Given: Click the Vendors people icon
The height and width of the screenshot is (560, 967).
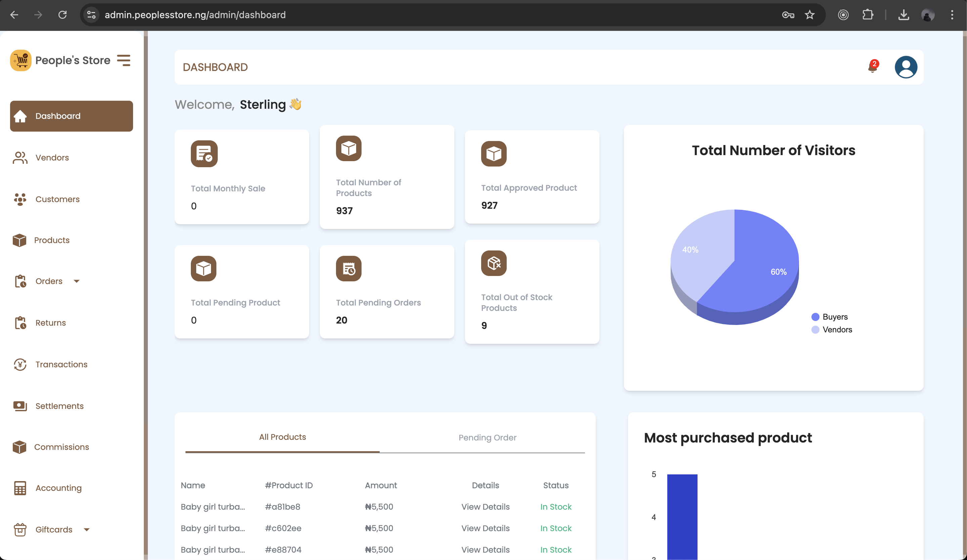Looking at the screenshot, I should click(20, 157).
